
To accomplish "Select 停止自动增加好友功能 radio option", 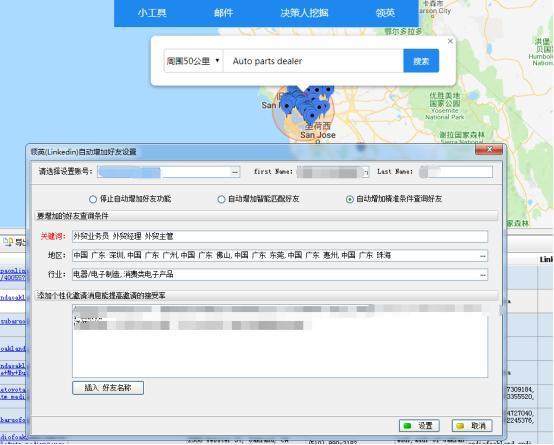I will click(93, 199).
